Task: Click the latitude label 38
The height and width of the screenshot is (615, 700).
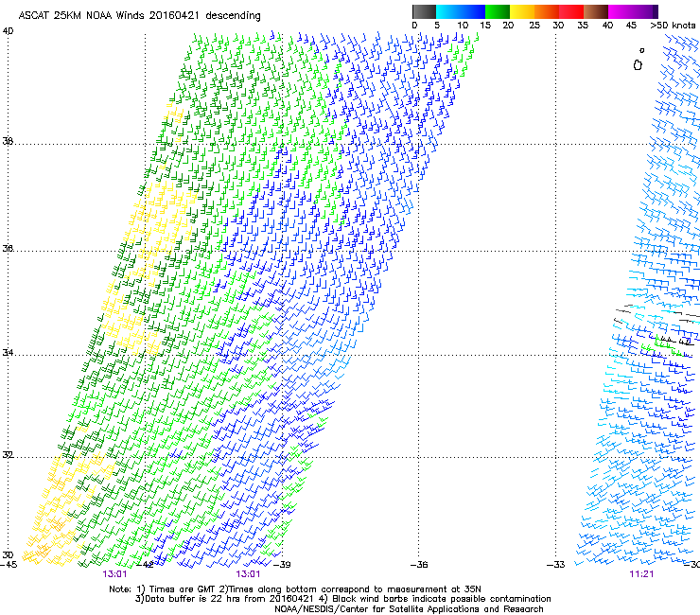Action: pyautogui.click(x=8, y=141)
